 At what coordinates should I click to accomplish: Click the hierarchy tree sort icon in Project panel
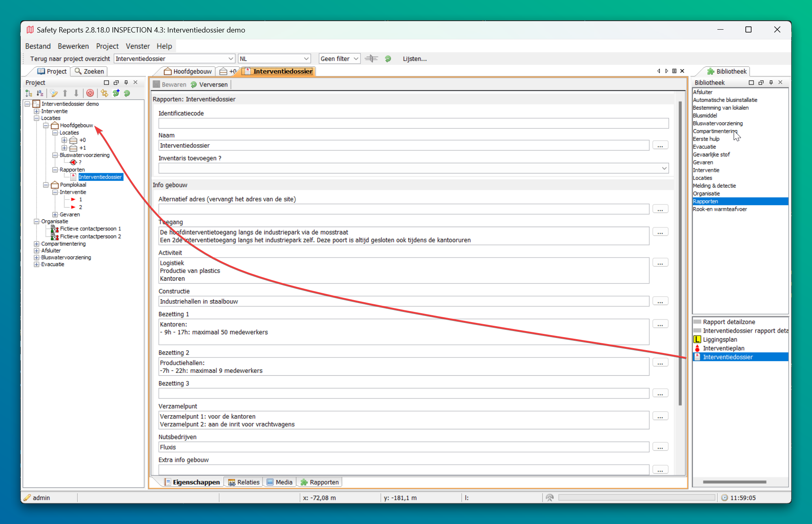coord(29,93)
